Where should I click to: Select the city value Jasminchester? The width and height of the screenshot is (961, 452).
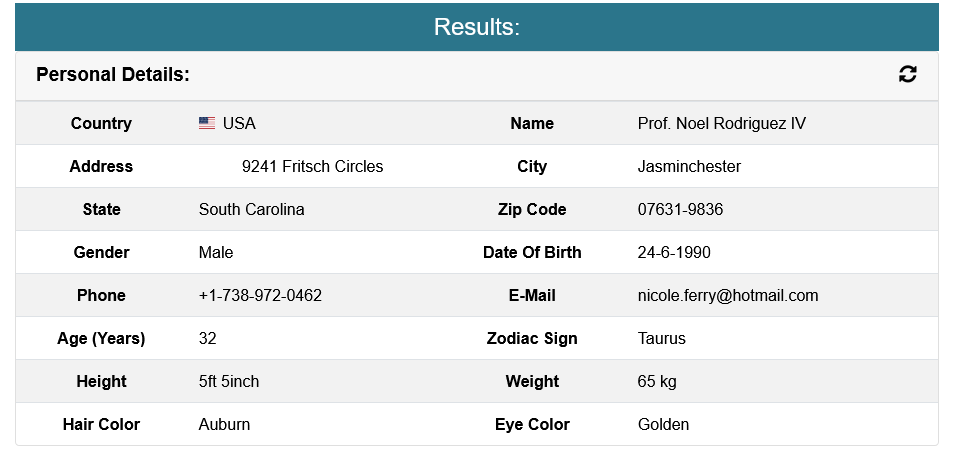coord(689,166)
